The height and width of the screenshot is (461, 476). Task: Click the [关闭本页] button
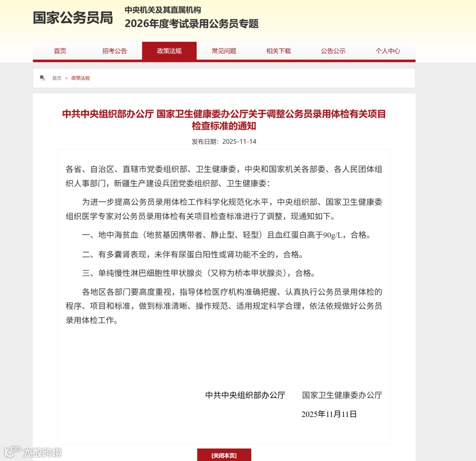(x=224, y=455)
